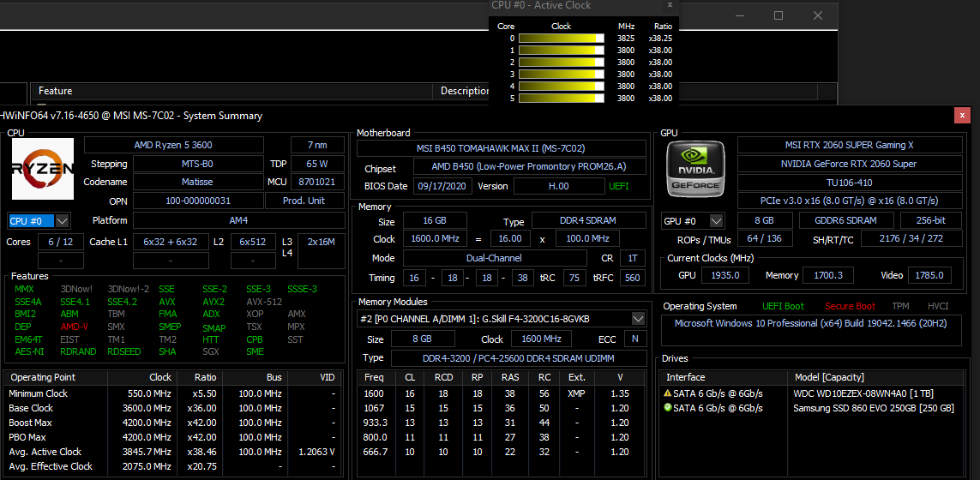Click the tRFC 560 value
The height and width of the screenshot is (480, 980).
click(x=633, y=278)
